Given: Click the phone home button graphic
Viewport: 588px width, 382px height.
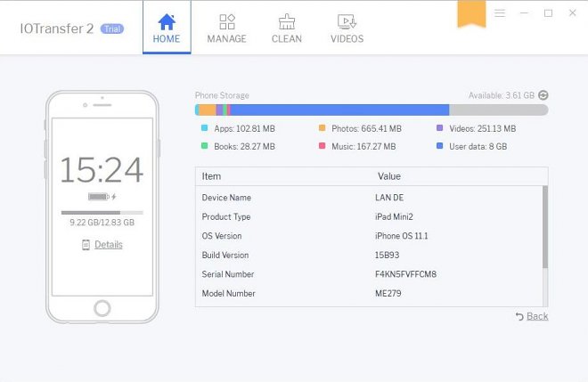Looking at the screenshot, I should [x=102, y=308].
